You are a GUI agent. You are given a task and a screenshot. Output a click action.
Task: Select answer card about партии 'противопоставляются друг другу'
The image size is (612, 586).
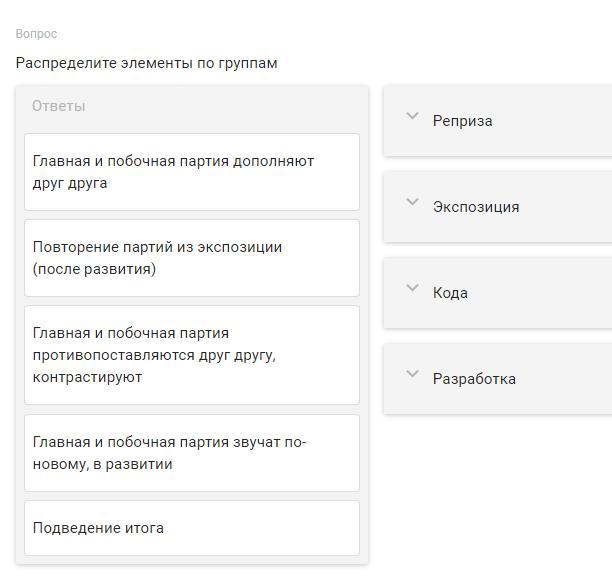tap(191, 355)
